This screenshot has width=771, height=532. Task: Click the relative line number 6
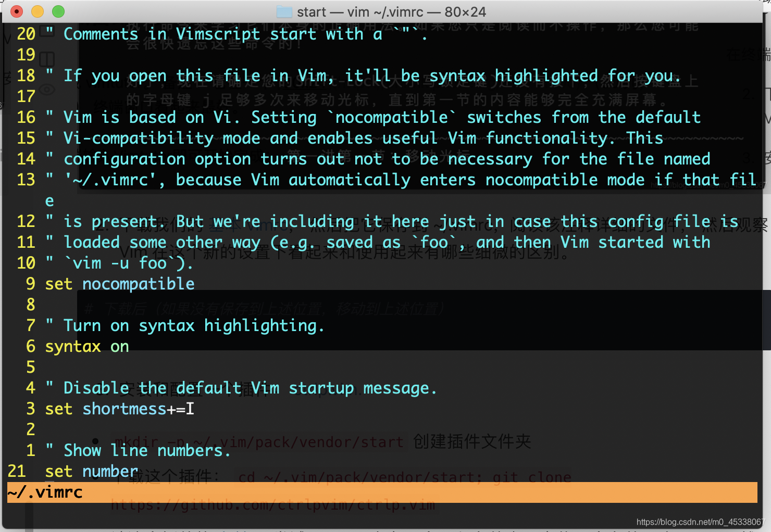click(x=31, y=346)
